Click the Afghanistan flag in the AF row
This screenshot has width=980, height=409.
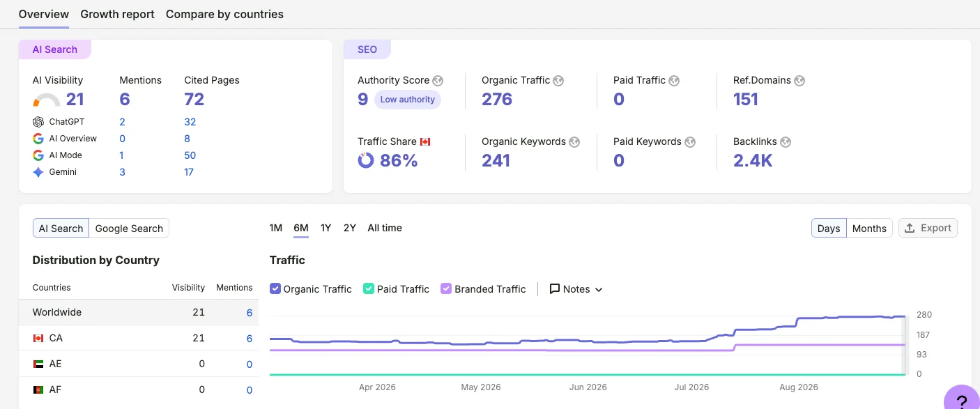[38, 390]
